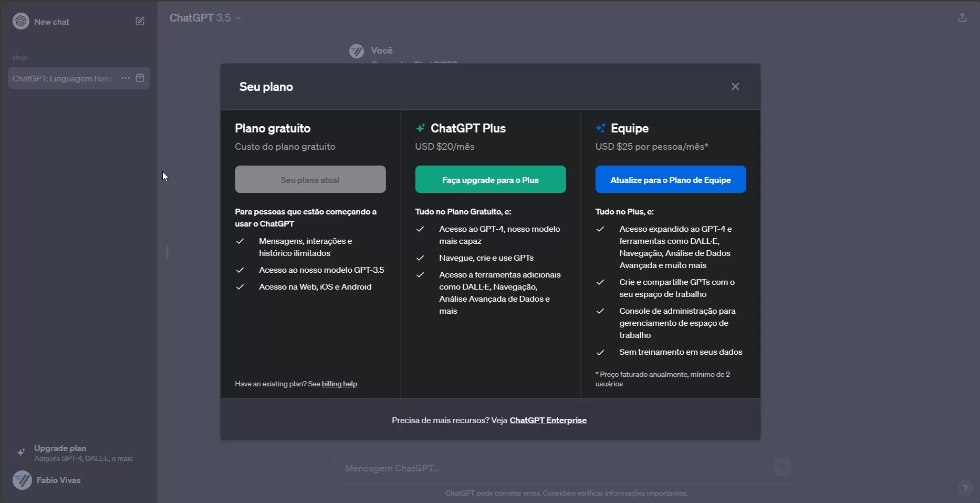The height and width of the screenshot is (503, 980).
Task: Click the Hoje section label
Action: pyautogui.click(x=20, y=57)
